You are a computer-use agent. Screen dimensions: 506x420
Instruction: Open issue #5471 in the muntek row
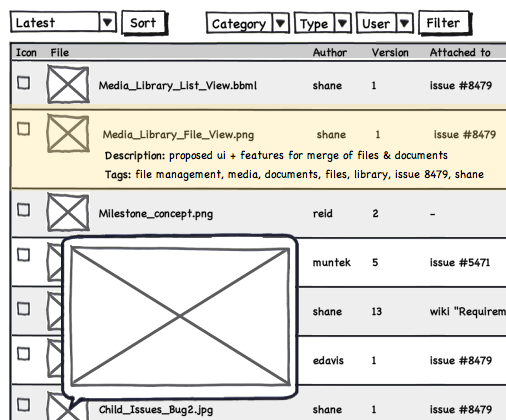(x=460, y=262)
